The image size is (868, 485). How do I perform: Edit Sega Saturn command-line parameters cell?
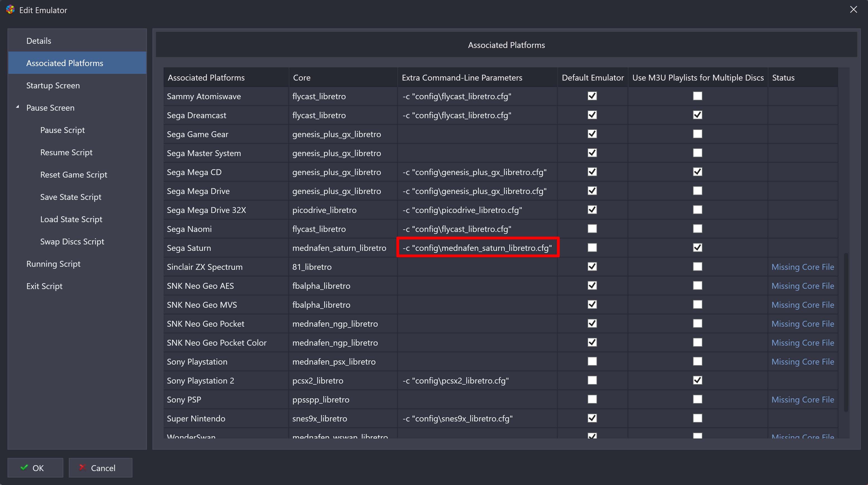(x=477, y=248)
